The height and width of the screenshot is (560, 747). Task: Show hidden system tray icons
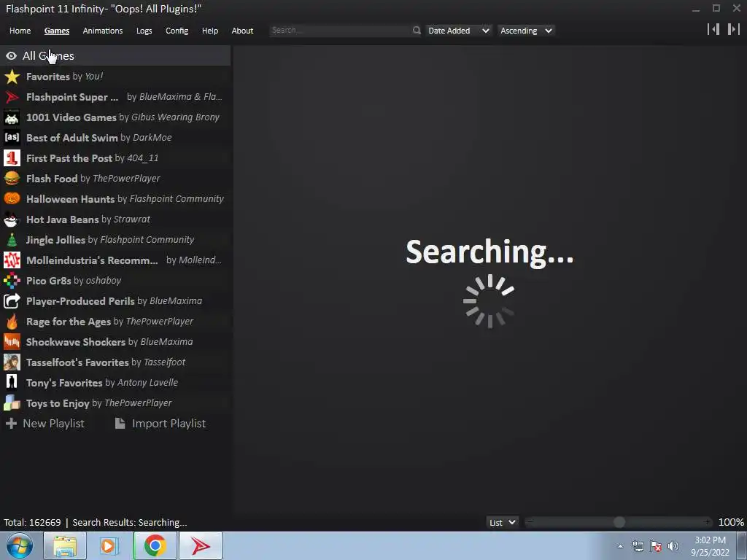[x=620, y=546]
